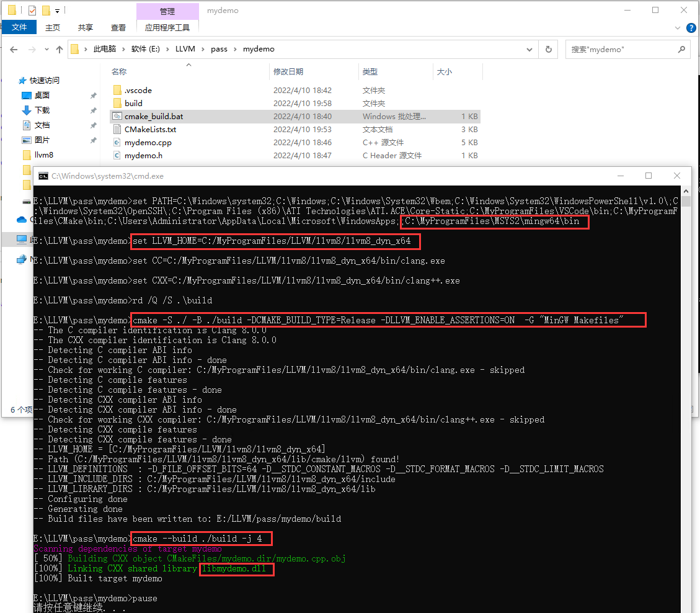Click the search magnifier icon
The image size is (700, 613).
tap(681, 50)
